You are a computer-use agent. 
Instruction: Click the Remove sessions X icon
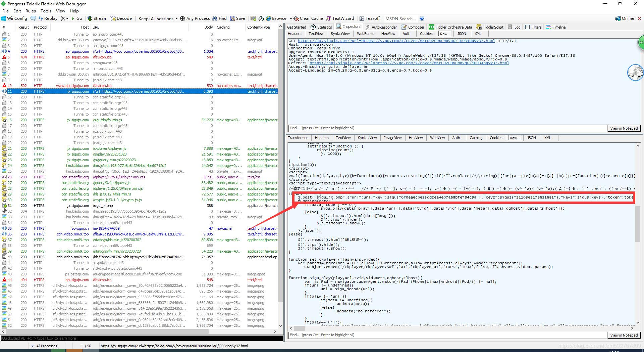click(63, 18)
